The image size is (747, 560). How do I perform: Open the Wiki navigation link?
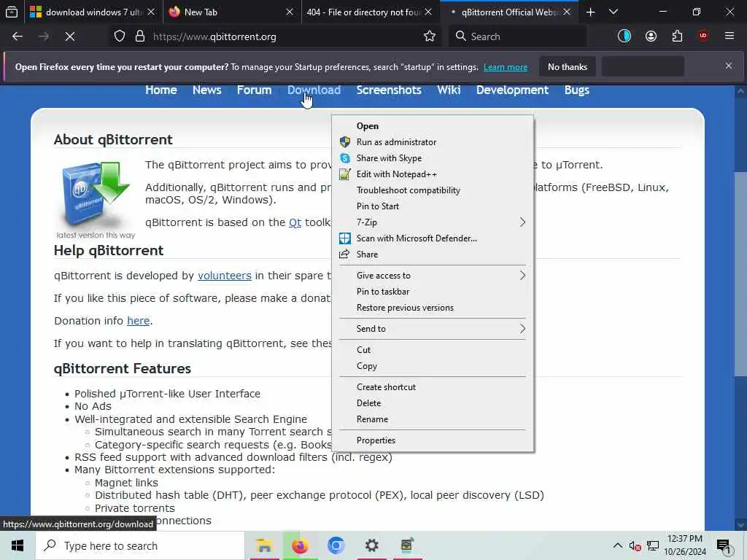click(x=449, y=90)
